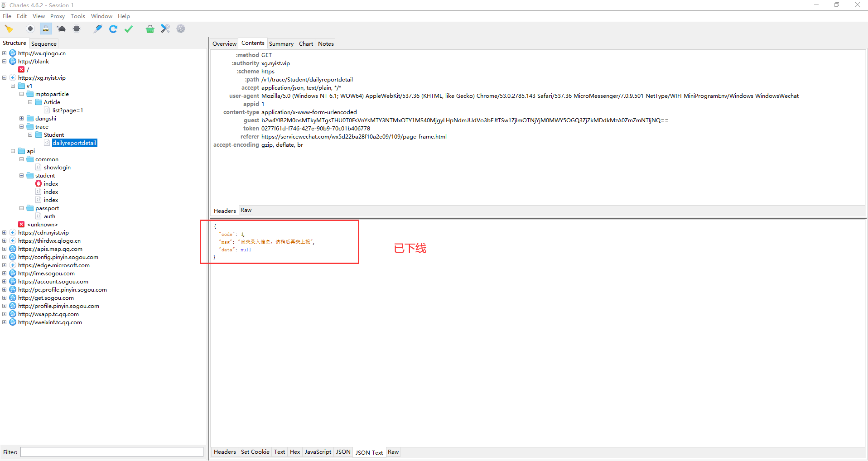Screen dimensions: 868x461
Task: Click the Repeat request icon
Action: (113, 29)
